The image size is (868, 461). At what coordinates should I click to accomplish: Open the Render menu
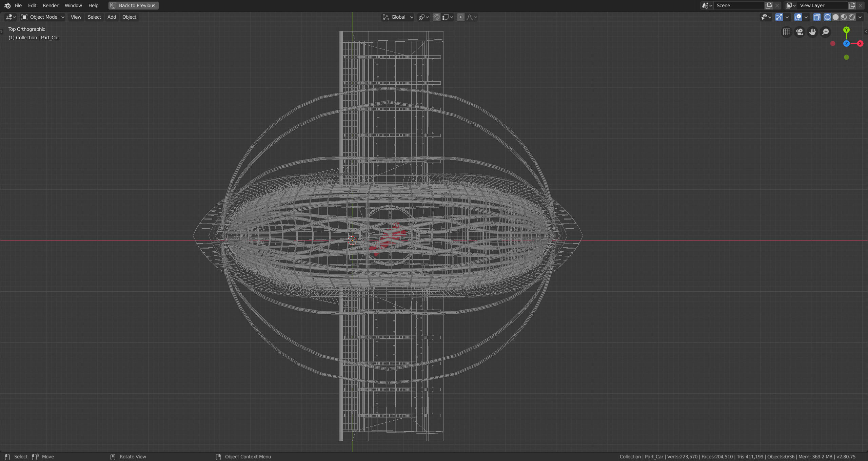(x=51, y=5)
